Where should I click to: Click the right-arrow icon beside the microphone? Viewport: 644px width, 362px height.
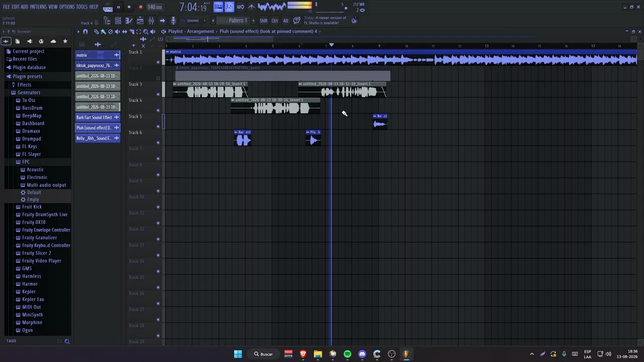(x=163, y=21)
